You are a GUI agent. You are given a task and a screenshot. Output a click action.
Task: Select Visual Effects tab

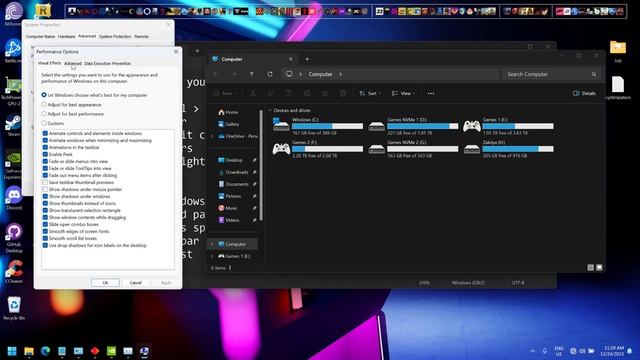(x=49, y=63)
